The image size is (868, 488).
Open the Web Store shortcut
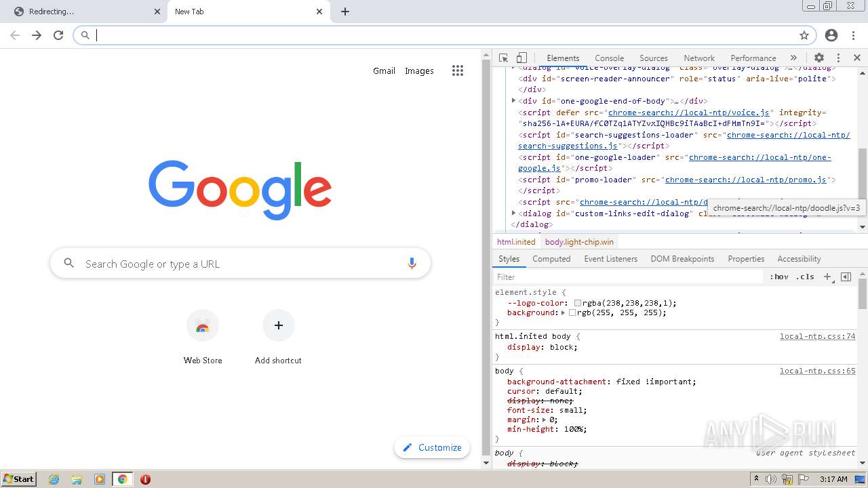[203, 337]
